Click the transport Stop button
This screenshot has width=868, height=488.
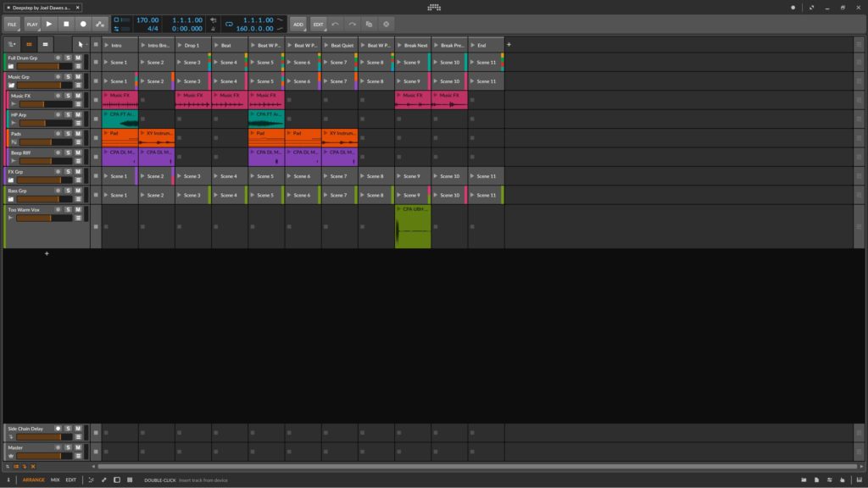(x=66, y=25)
